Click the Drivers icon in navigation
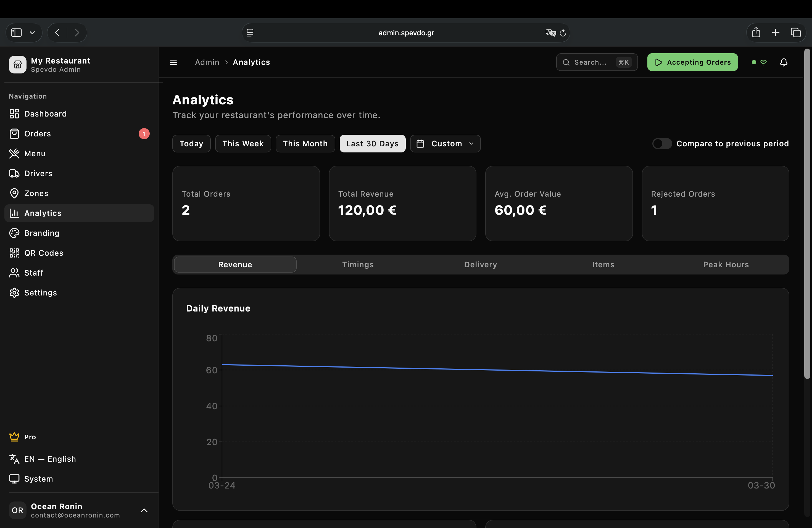This screenshot has height=528, width=812. click(x=14, y=173)
